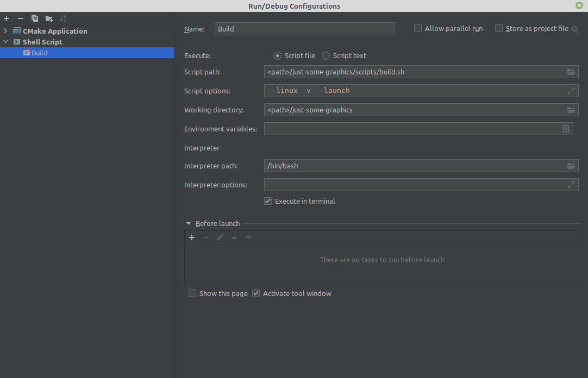Collapse the Before launch section
588x378 pixels.
click(x=189, y=223)
